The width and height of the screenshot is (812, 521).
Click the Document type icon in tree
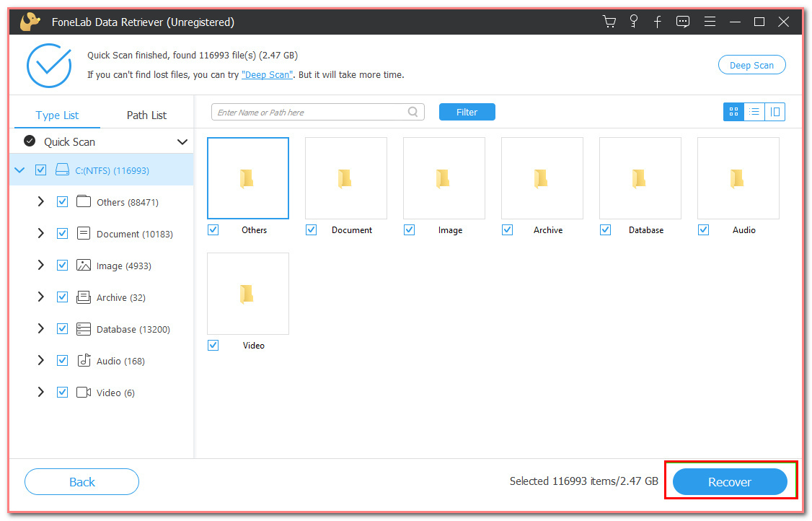(84, 233)
